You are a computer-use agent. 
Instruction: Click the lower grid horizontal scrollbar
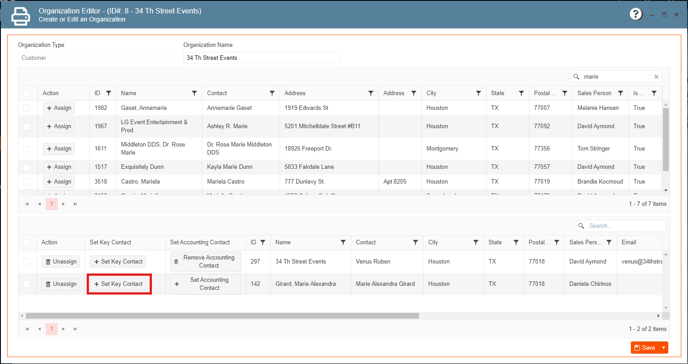(x=222, y=315)
